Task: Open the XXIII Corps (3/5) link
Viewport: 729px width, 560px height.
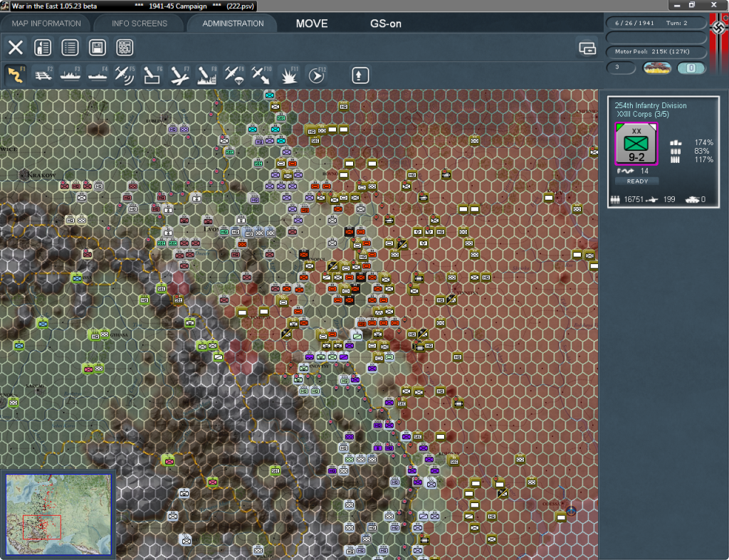Action: click(x=643, y=115)
